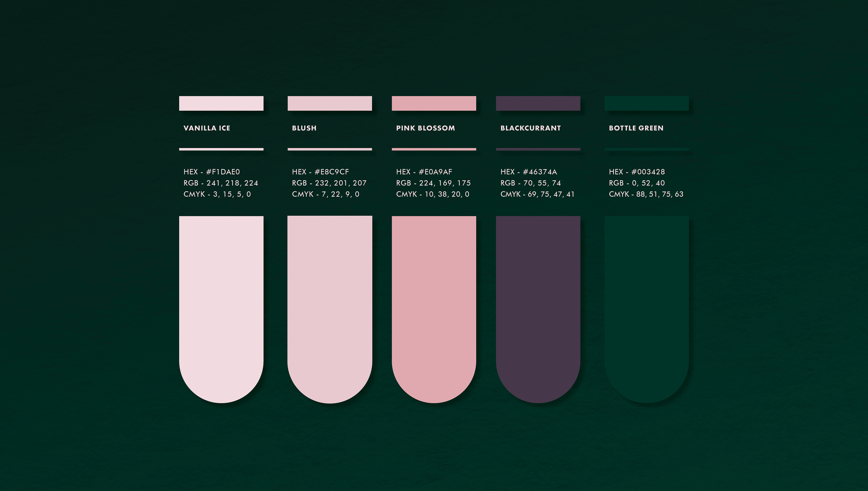This screenshot has height=491, width=868.
Task: Click the text HEX - #46374A
Action: (528, 172)
